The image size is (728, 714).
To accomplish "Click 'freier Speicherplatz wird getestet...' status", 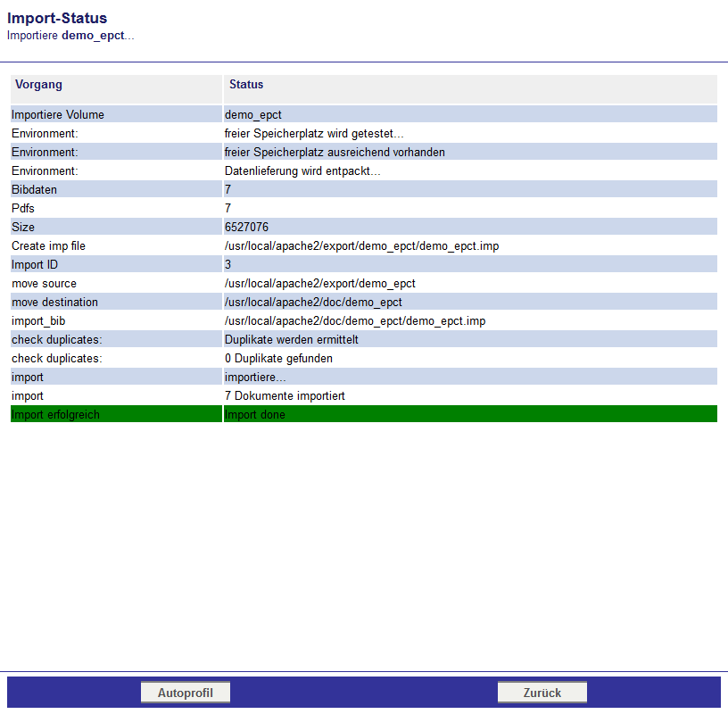I will (314, 133).
